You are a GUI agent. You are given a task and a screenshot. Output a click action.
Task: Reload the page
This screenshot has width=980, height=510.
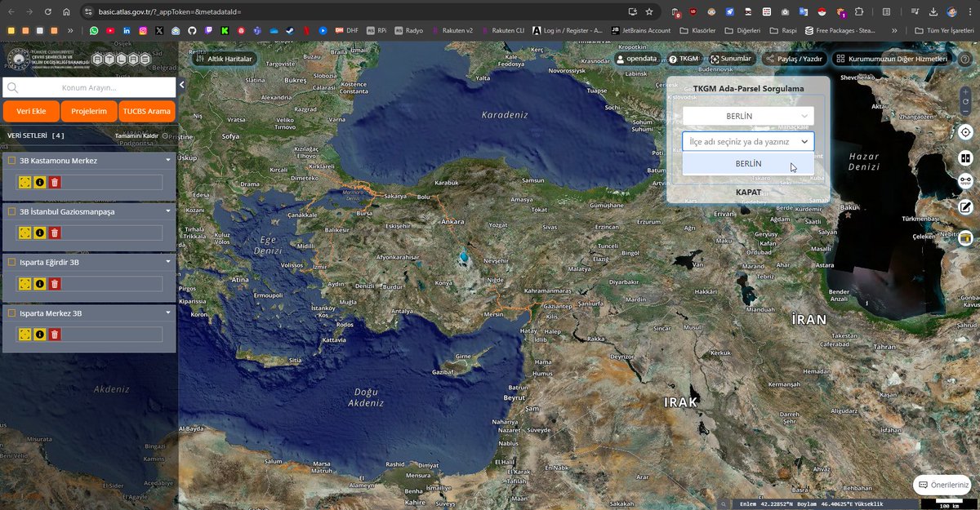(x=47, y=12)
